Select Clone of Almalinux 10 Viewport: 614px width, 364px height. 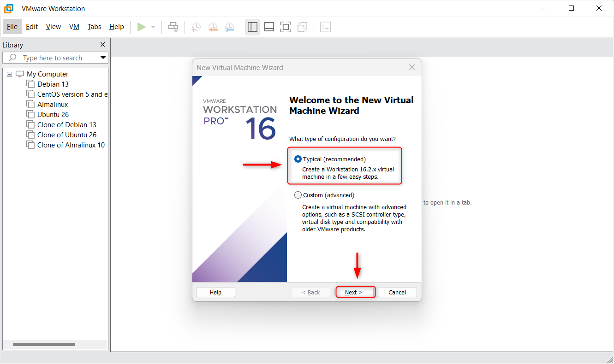[71, 145]
